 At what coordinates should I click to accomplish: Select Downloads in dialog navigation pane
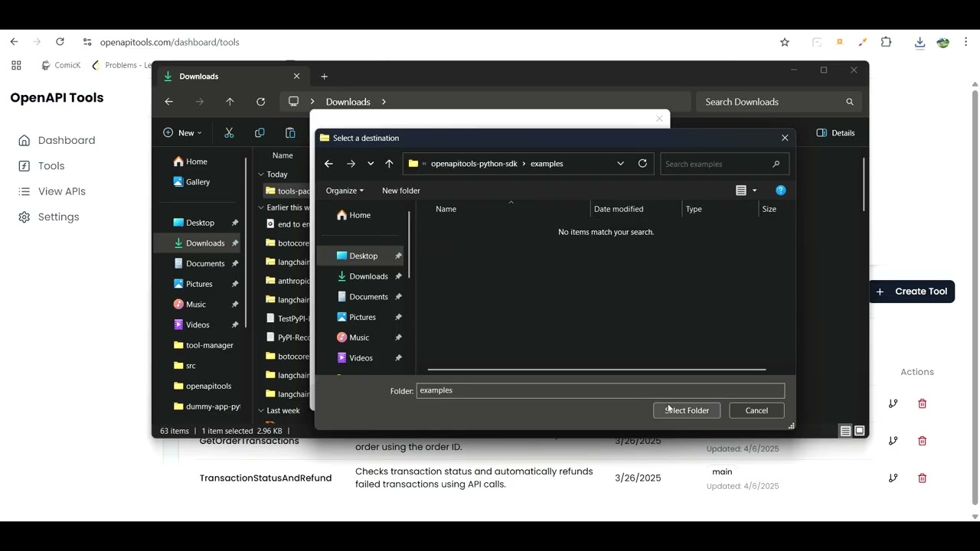click(368, 276)
